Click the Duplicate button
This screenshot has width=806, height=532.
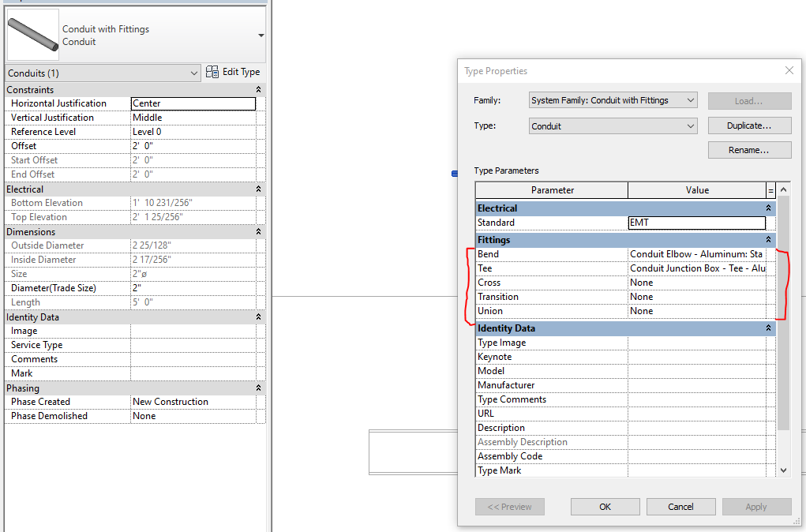tap(748, 126)
